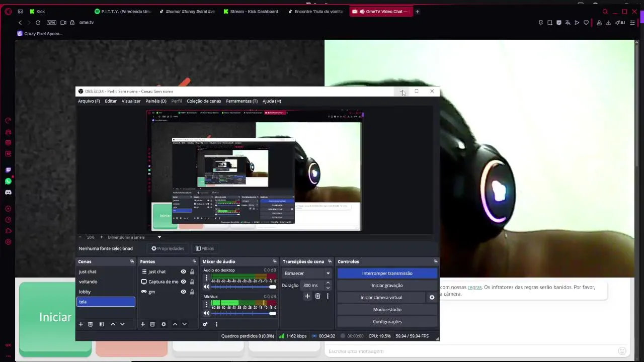Open the Coleção de cenas menu
The height and width of the screenshot is (362, 644).
point(204,101)
